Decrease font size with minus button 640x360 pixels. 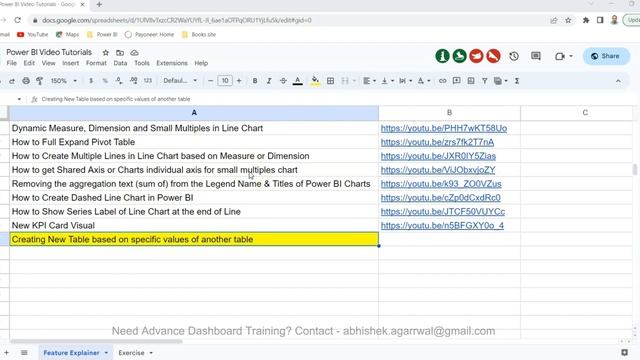pyautogui.click(x=210, y=81)
